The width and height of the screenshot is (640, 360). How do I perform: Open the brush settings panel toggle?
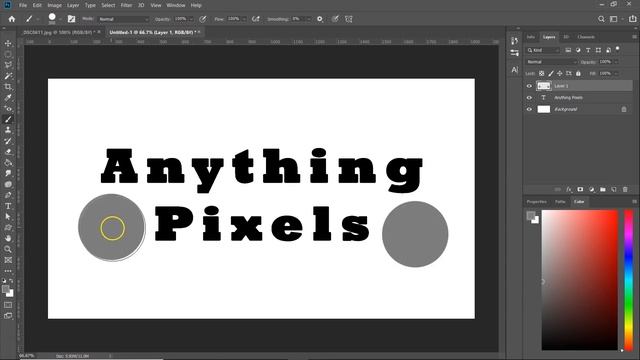click(x=71, y=19)
